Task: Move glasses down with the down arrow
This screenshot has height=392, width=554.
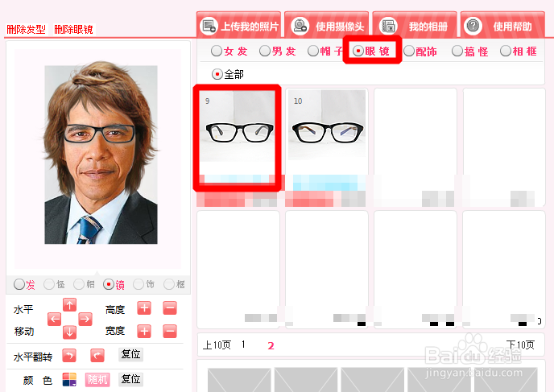Action: pos(69,332)
